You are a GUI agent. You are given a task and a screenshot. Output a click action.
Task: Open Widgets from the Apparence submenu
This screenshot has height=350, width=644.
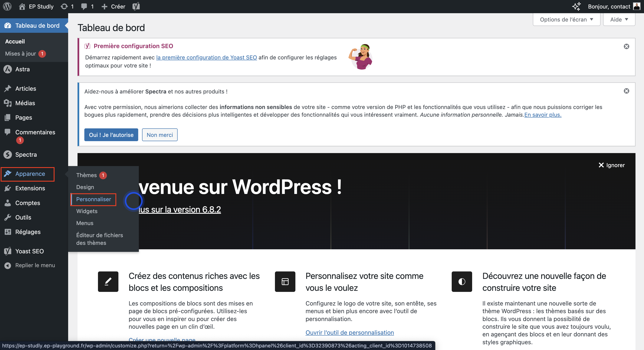pyautogui.click(x=87, y=211)
